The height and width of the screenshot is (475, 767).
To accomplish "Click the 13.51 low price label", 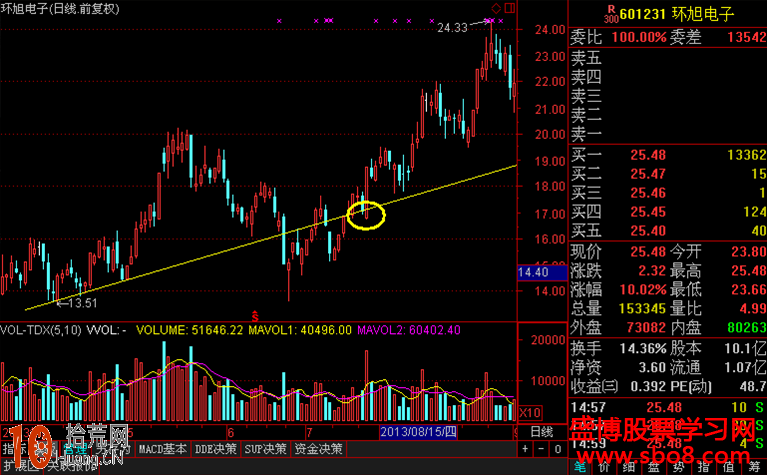I will tap(82, 303).
